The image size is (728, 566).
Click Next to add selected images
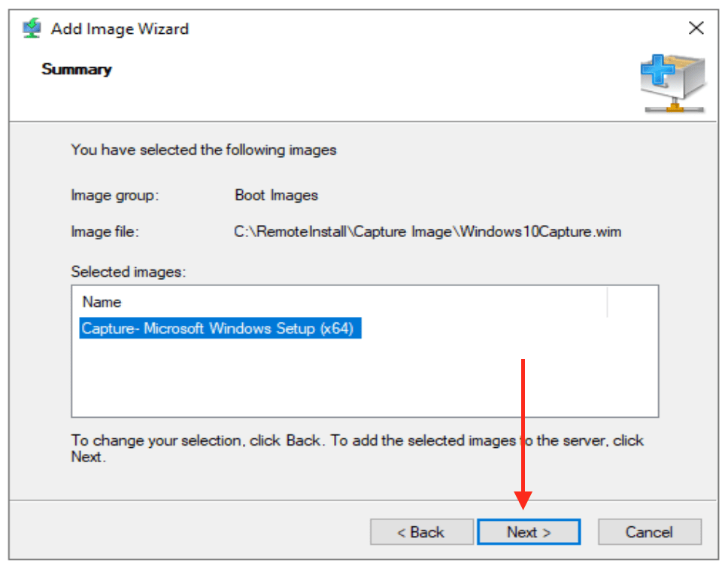tap(528, 532)
